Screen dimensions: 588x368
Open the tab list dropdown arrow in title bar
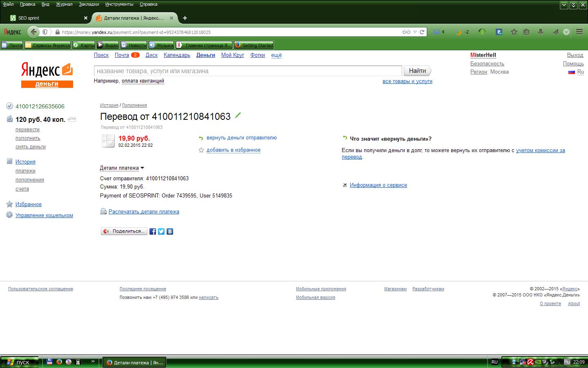564,5
